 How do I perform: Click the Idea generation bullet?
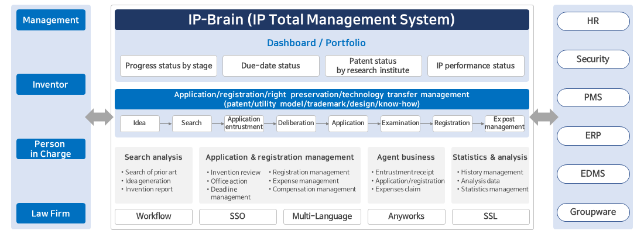click(146, 181)
